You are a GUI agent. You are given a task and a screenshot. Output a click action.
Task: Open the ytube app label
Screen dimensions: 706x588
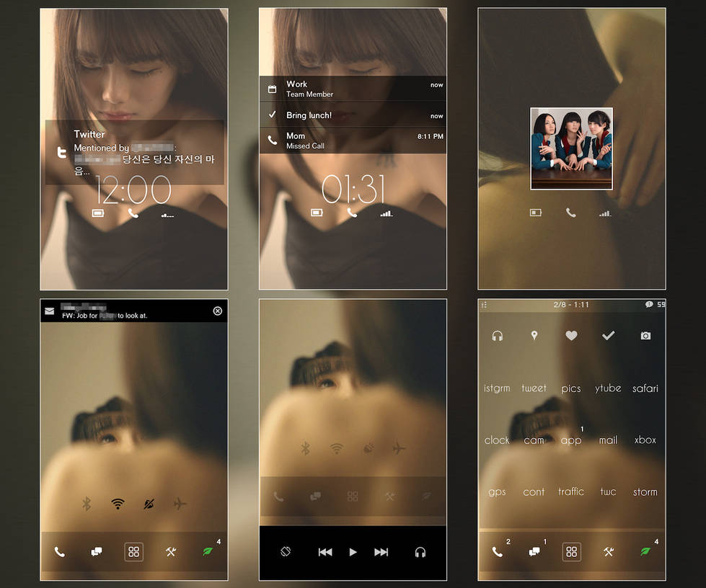click(x=608, y=388)
